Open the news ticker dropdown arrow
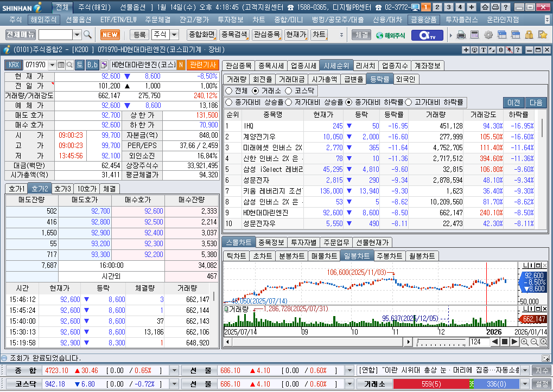553x392 pixels. [x=525, y=370]
